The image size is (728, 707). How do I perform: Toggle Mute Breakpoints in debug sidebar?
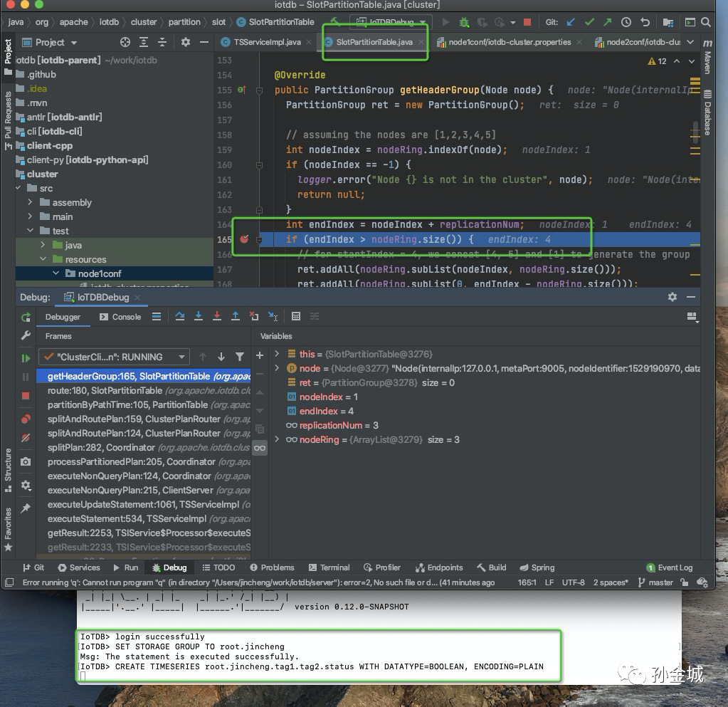tap(26, 438)
